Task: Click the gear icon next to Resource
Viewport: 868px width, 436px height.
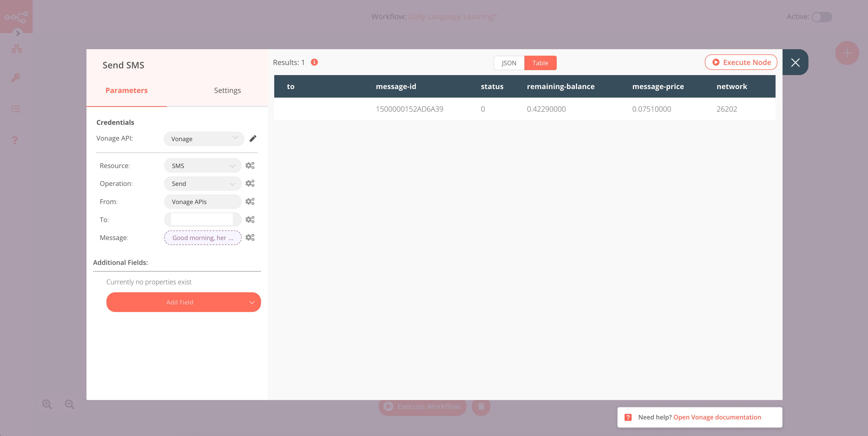Action: click(250, 165)
